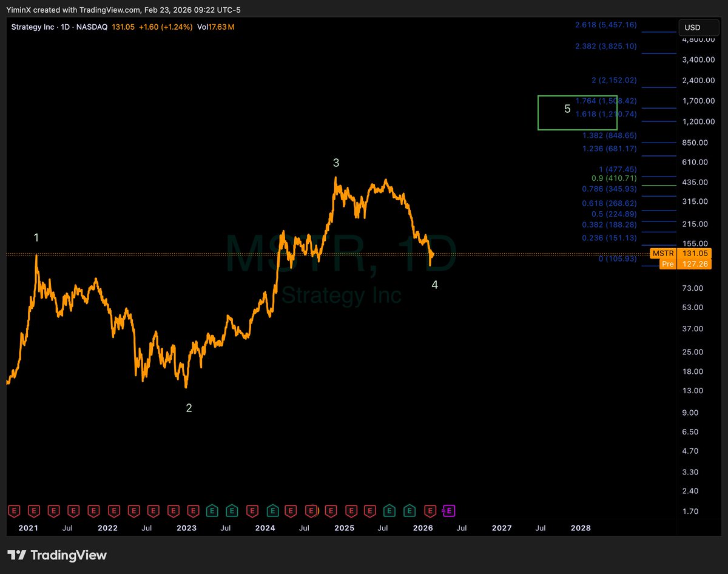Click Fib level 0.236 (151.13)
This screenshot has width=728, height=574.
[609, 238]
